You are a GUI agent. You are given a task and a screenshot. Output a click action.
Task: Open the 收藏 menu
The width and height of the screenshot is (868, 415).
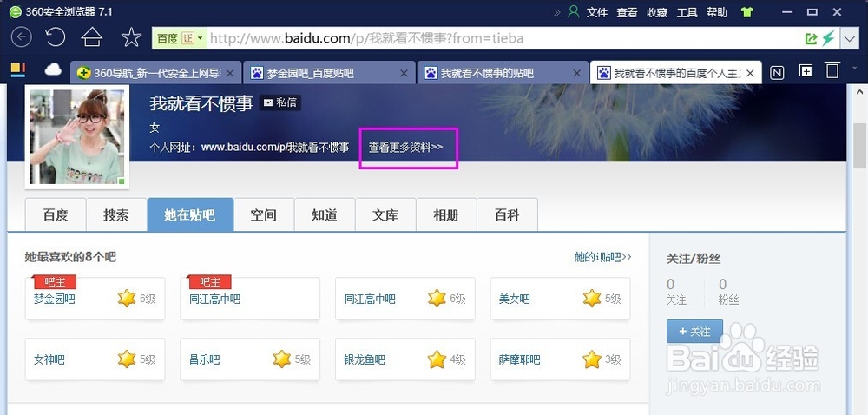(657, 12)
